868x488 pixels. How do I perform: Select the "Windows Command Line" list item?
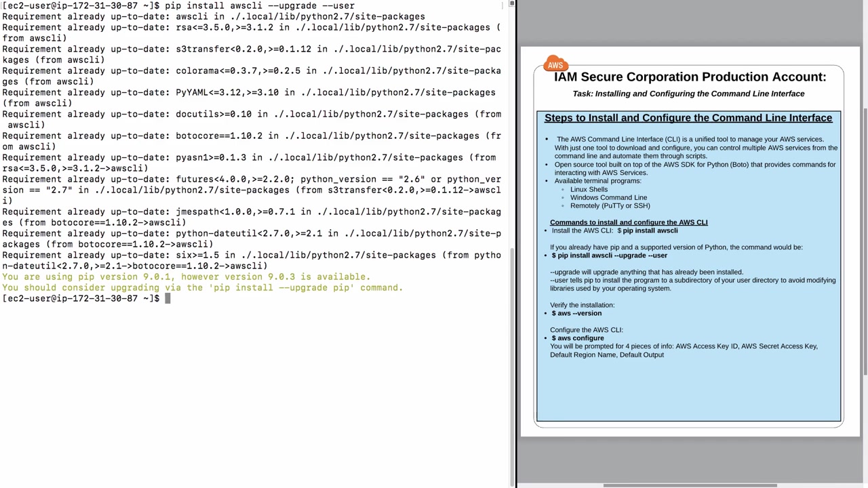[x=608, y=197]
